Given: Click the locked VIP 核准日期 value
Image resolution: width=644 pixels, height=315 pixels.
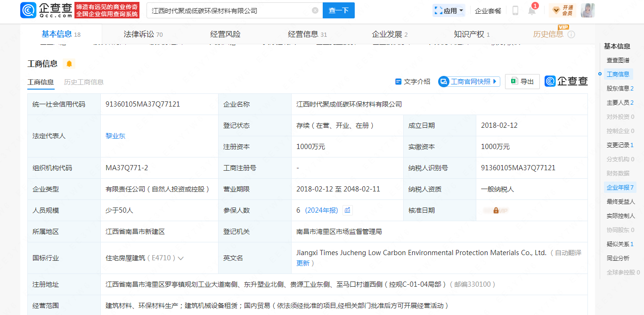Looking at the screenshot, I should click(496, 210).
